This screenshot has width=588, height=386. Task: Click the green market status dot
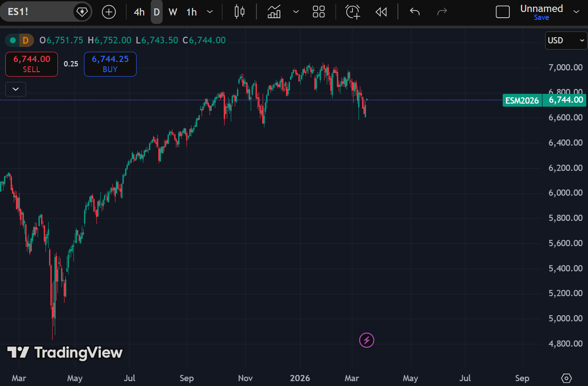pos(13,41)
